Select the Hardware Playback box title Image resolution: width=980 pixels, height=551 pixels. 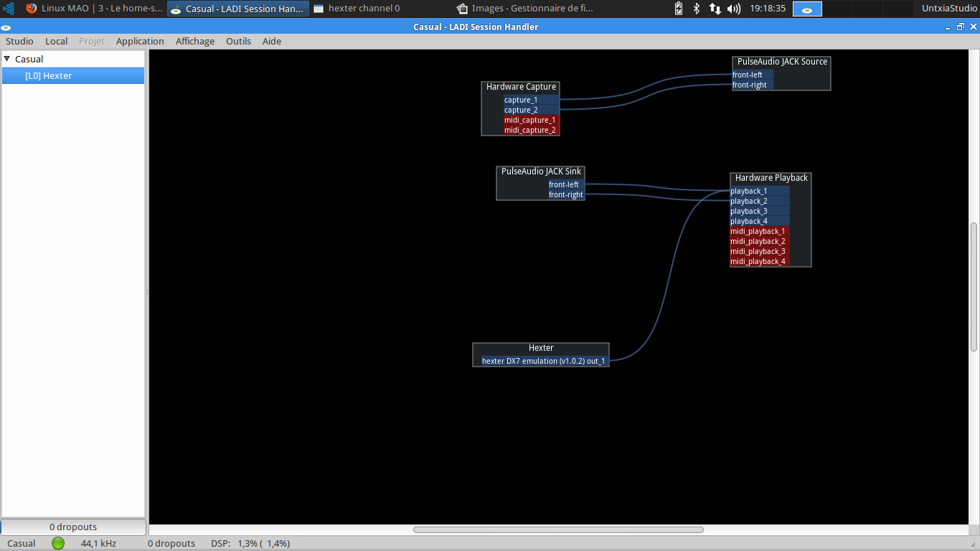[x=771, y=178]
